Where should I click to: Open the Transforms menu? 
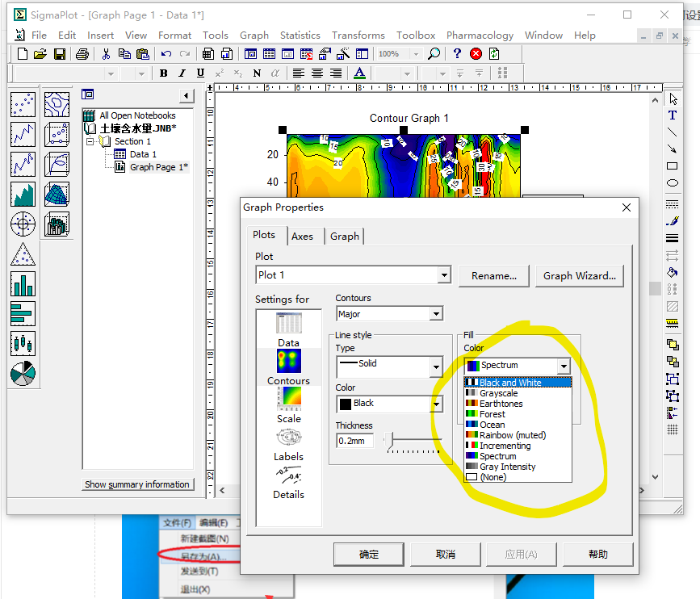click(x=358, y=35)
